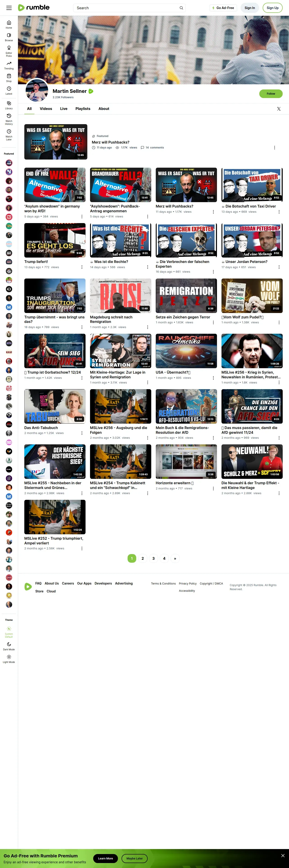Open the hamburger menu icon
The height and width of the screenshot is (868, 289).
tap(9, 8)
